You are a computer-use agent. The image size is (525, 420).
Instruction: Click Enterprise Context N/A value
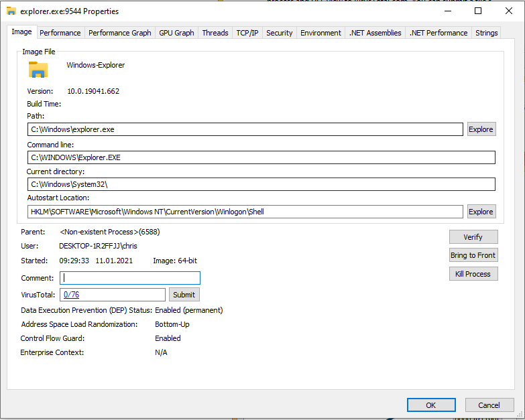click(x=161, y=352)
